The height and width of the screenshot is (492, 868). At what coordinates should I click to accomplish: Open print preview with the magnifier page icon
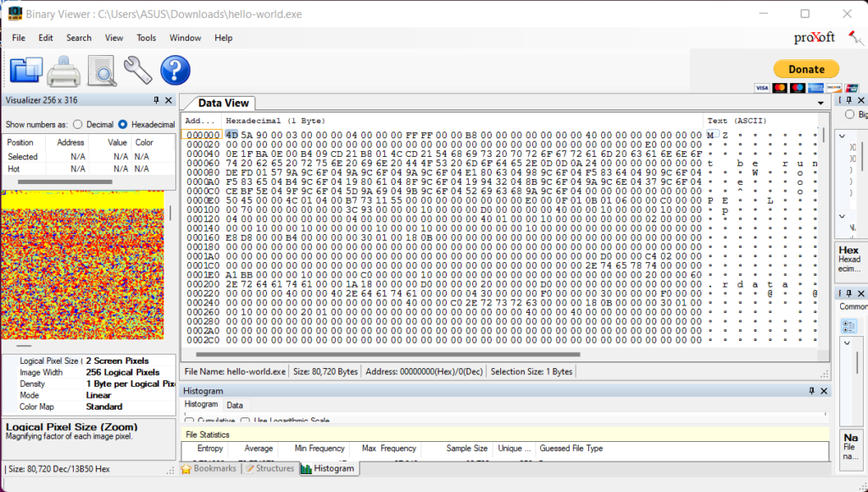coord(102,70)
